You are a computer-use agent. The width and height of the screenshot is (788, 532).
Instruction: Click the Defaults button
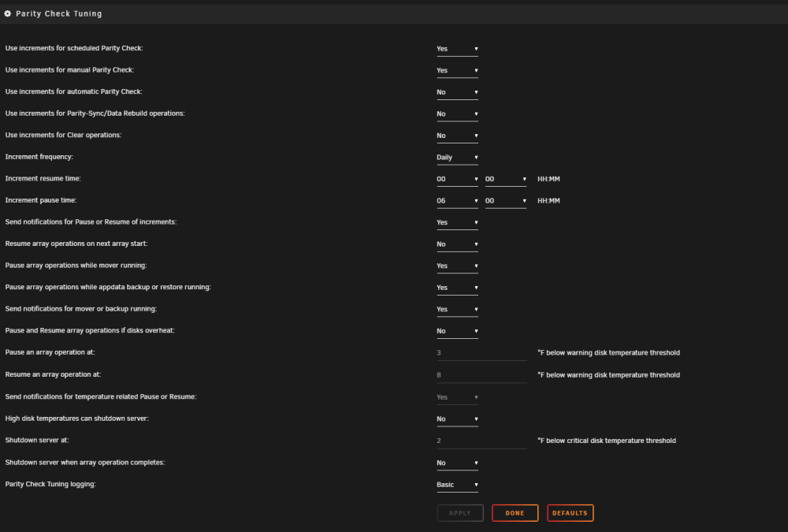pyautogui.click(x=571, y=513)
